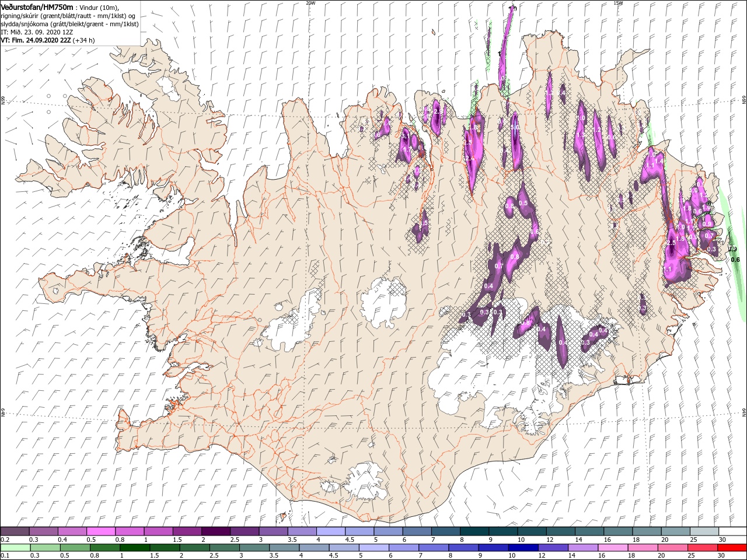
Task: Pick the light purple 14–16 swatch, bottom legend row
Action: coord(582,548)
